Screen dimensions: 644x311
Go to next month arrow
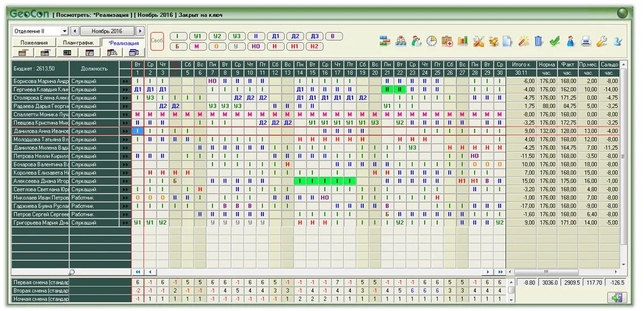coord(140,31)
